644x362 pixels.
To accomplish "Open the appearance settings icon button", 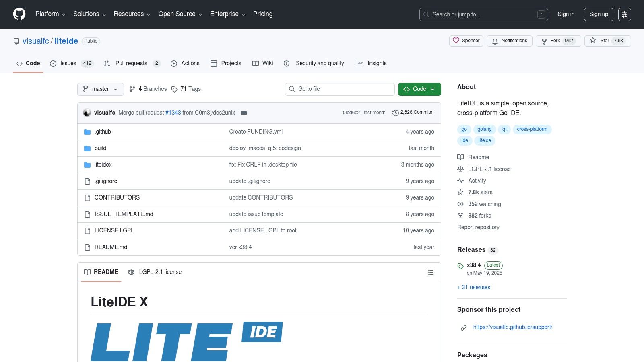I will coord(625,14).
